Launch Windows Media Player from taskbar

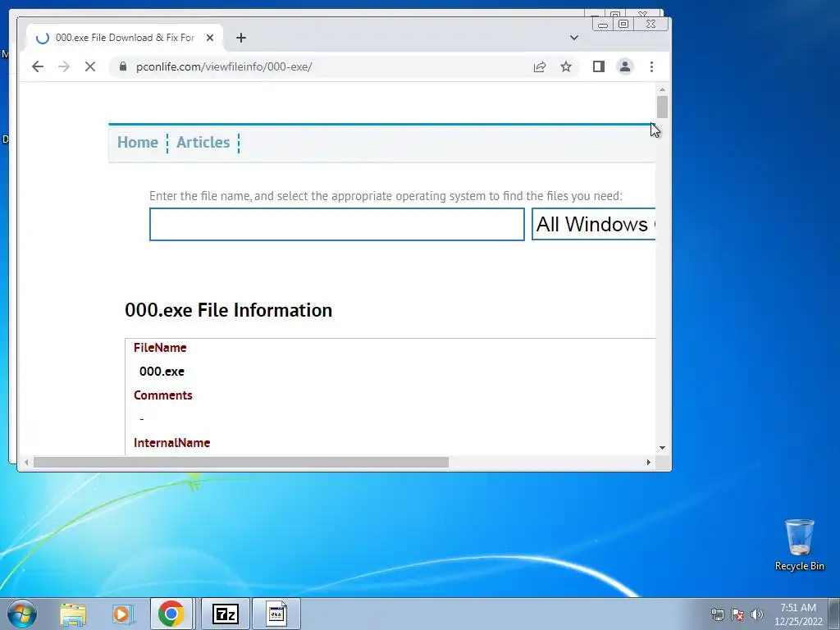[x=121, y=614]
